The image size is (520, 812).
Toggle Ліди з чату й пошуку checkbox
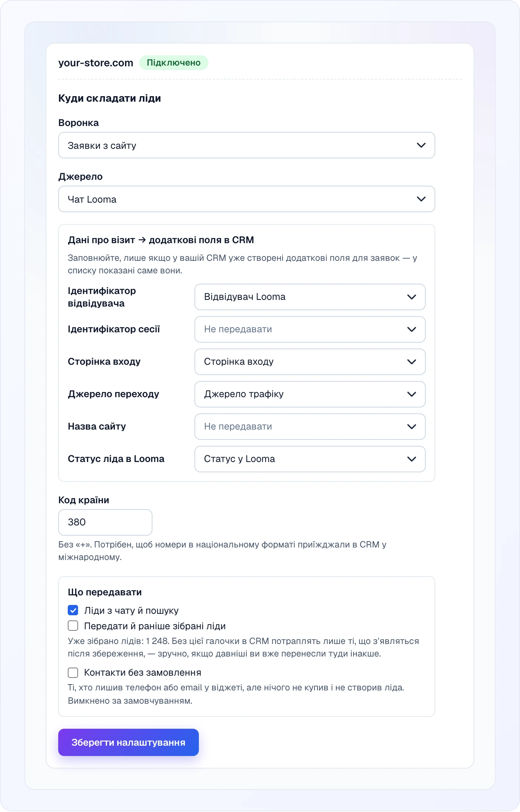tap(73, 610)
